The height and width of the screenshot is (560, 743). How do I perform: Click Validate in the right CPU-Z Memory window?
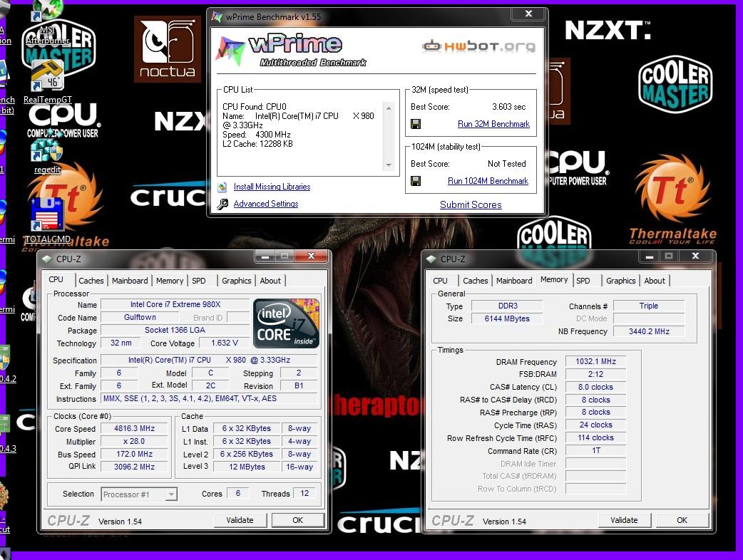click(x=624, y=520)
